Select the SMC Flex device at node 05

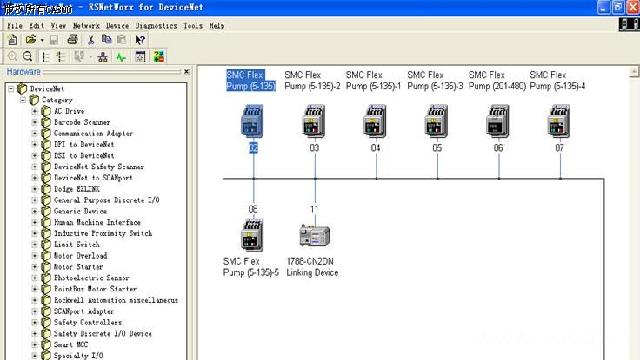436,121
